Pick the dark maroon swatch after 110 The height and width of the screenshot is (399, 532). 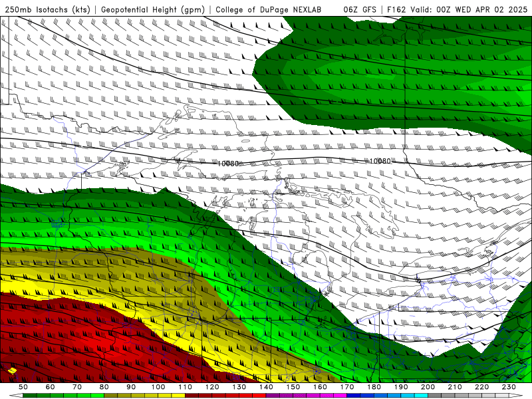click(x=192, y=396)
